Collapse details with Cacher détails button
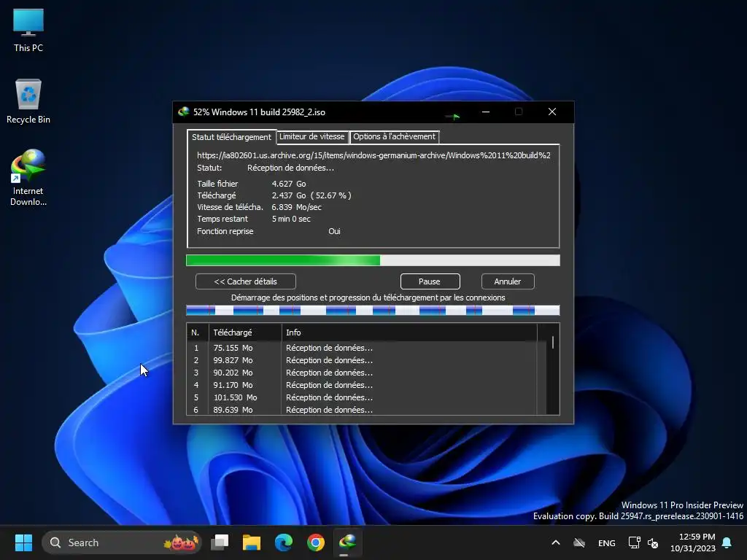The image size is (747, 560). click(x=246, y=281)
